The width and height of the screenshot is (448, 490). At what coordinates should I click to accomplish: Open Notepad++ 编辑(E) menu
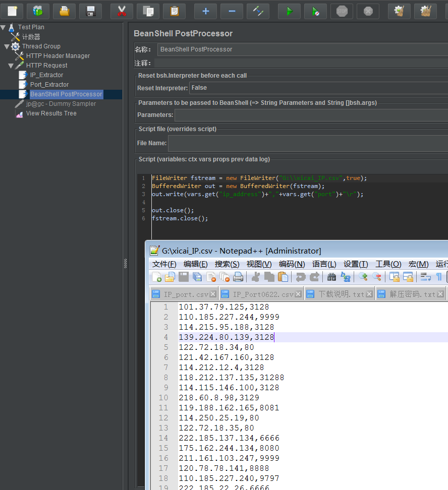(x=196, y=264)
